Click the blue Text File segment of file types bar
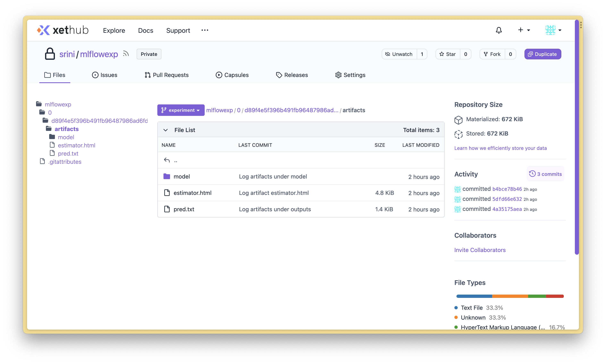The height and width of the screenshot is (364, 606). pyautogui.click(x=474, y=296)
